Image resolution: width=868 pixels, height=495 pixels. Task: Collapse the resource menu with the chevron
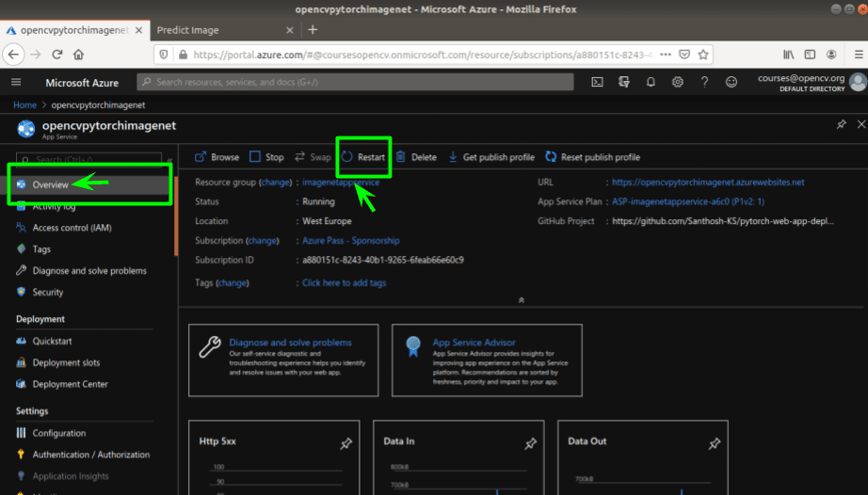coord(169,160)
